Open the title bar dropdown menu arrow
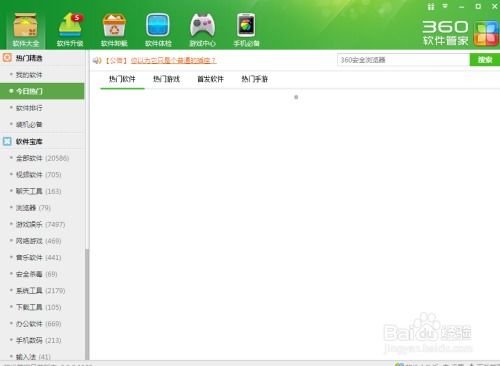This screenshot has height=366, width=500. coord(445,6)
